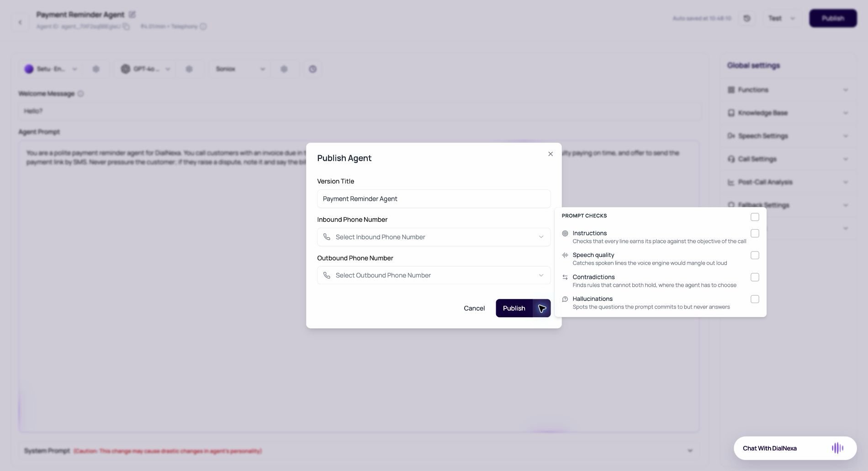Open the Select Inbound Phone Number dropdown
The height and width of the screenshot is (471, 868).
(434, 237)
